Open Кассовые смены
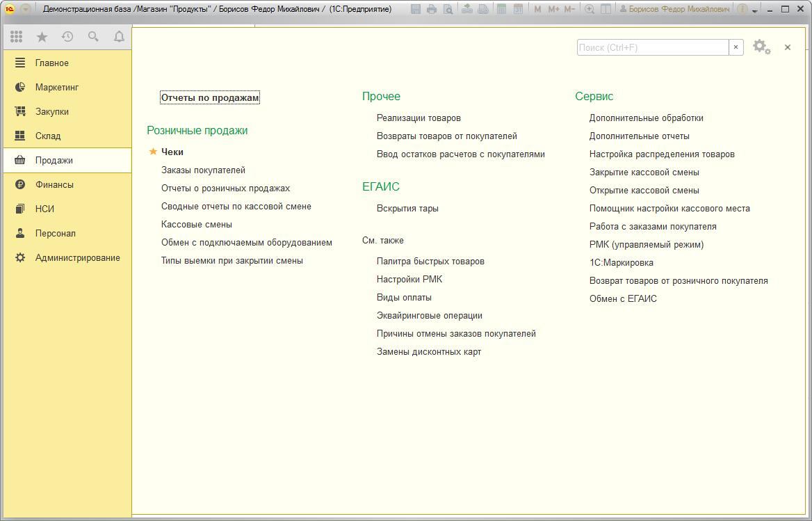The height and width of the screenshot is (521, 812). point(196,224)
